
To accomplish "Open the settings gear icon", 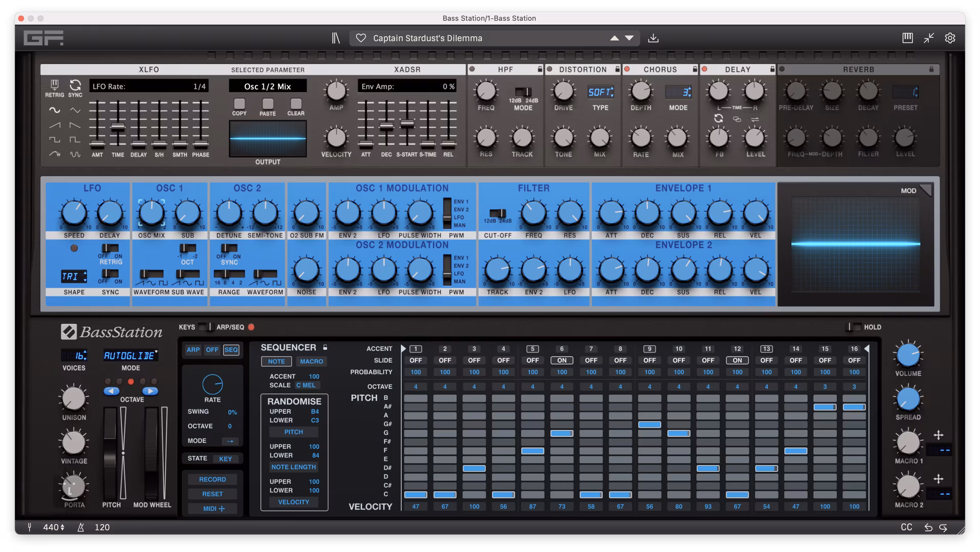I will point(949,38).
